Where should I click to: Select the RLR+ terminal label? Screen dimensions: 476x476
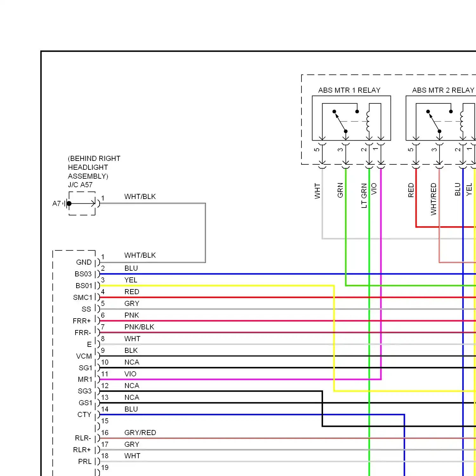pos(82,450)
